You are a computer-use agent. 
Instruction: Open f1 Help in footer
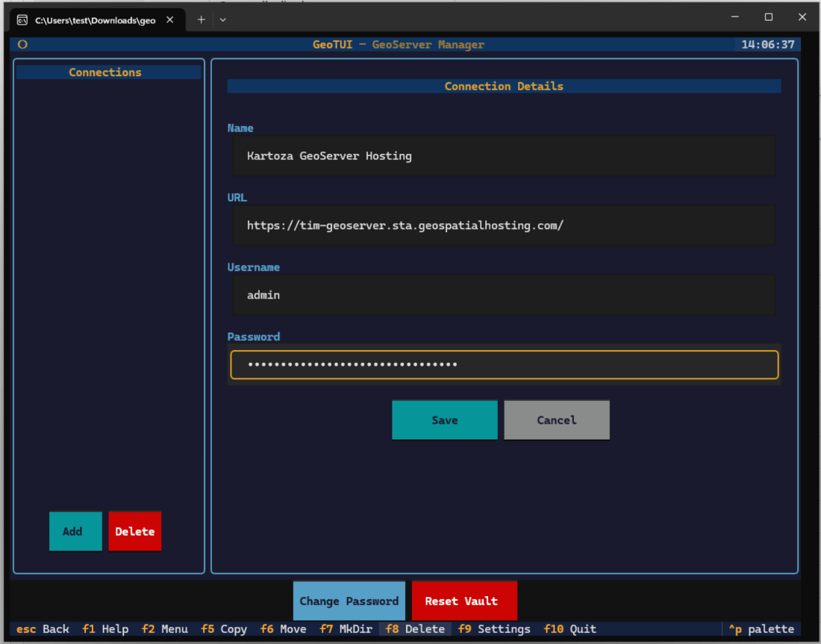105,629
